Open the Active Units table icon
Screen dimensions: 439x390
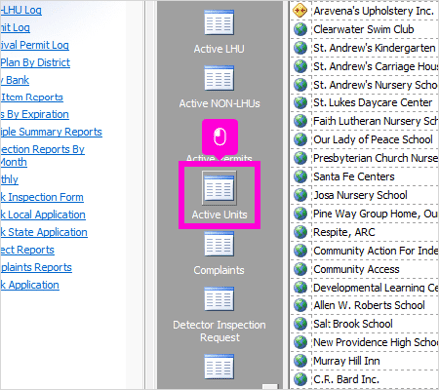tap(219, 188)
